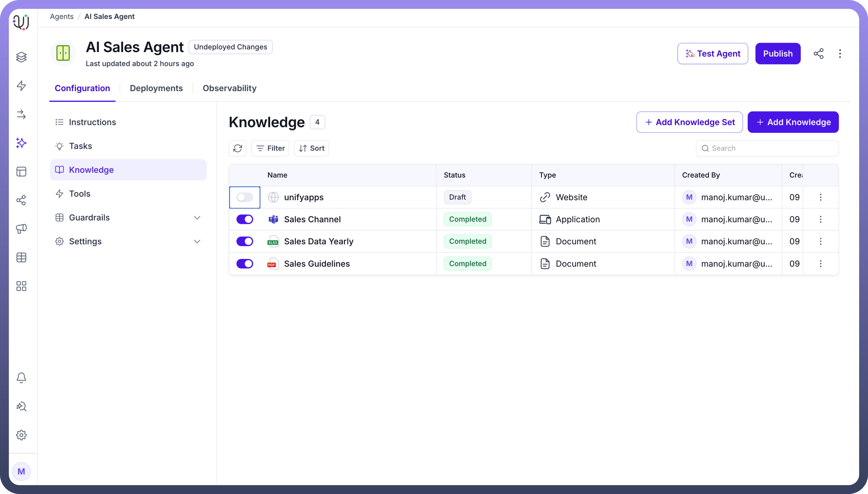Click the share icon near Publish
The height and width of the screenshot is (494, 868).
pyautogui.click(x=818, y=54)
